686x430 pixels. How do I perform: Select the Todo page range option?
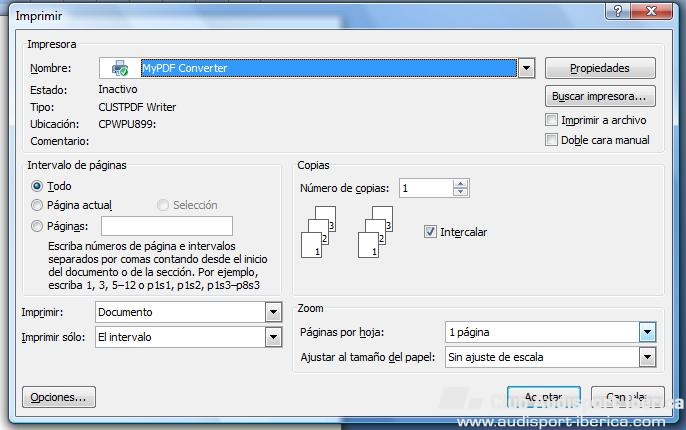pos(38,186)
